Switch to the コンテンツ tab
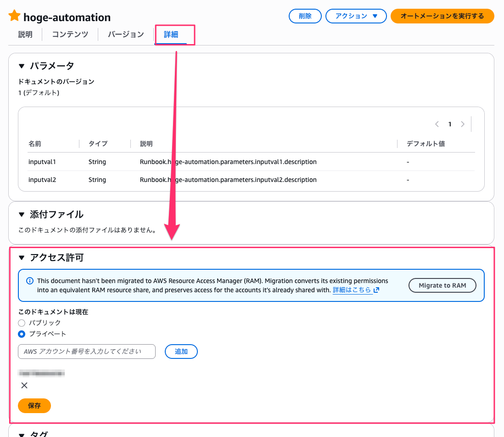Image resolution: width=504 pixels, height=437 pixels. (x=70, y=34)
